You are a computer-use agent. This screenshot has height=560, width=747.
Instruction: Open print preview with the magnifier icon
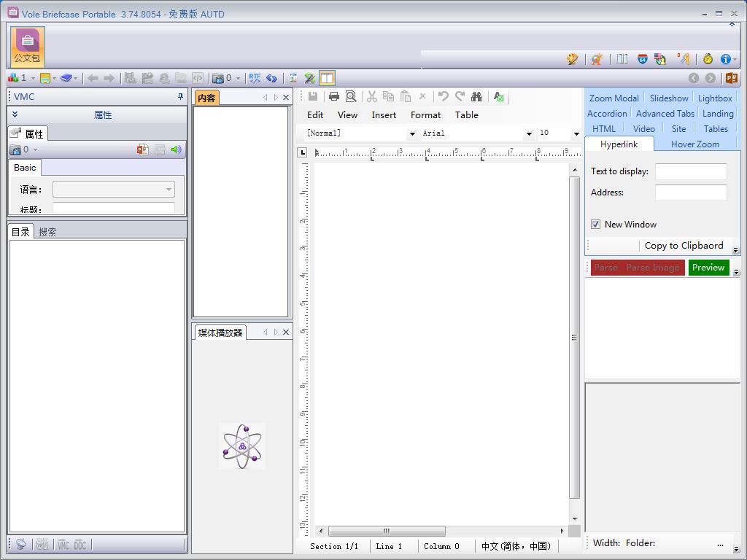point(351,96)
